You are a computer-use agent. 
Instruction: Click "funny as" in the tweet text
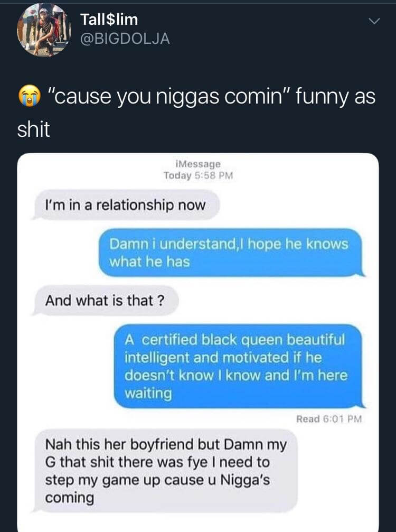click(x=335, y=96)
